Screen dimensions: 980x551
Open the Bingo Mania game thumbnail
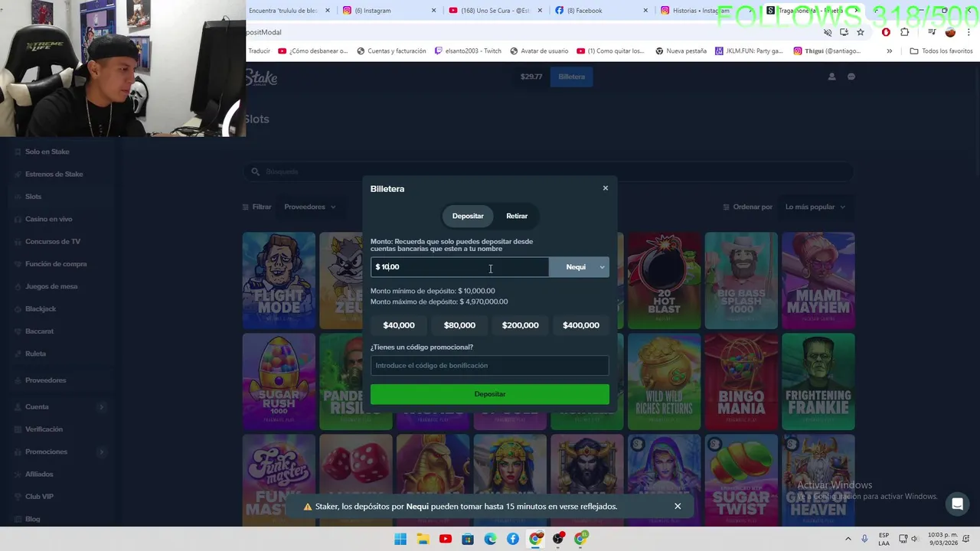coord(741,381)
